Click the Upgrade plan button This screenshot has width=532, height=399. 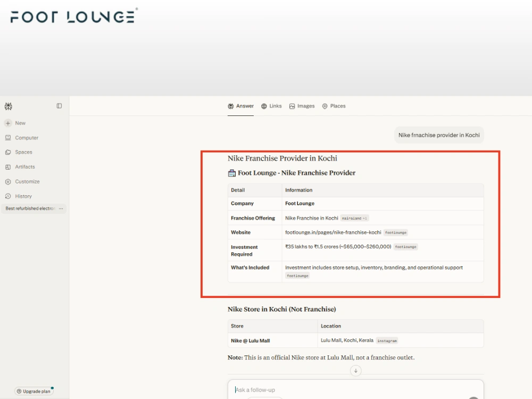[34, 391]
